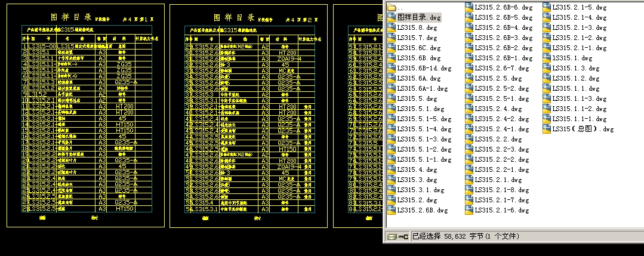The width and height of the screenshot is (644, 256).
Task: Select file LS315.2.1-8.dwg
Action: pos(497,189)
